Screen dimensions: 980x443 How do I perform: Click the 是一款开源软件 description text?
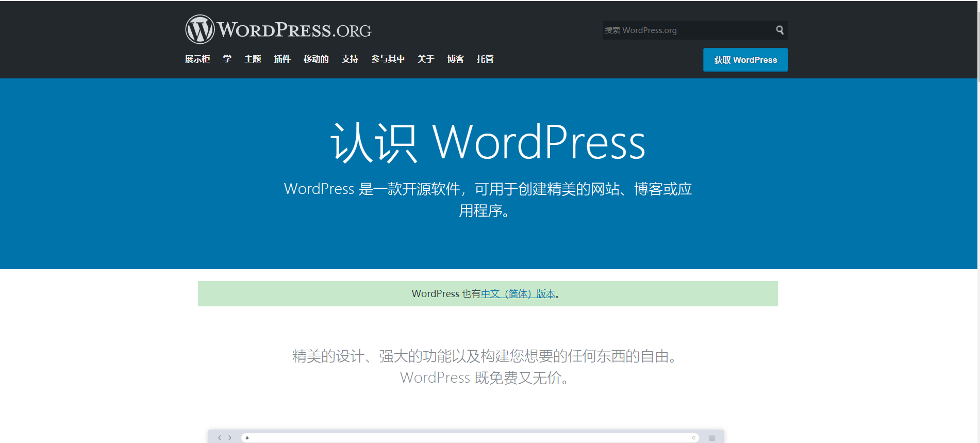pyautogui.click(x=488, y=200)
